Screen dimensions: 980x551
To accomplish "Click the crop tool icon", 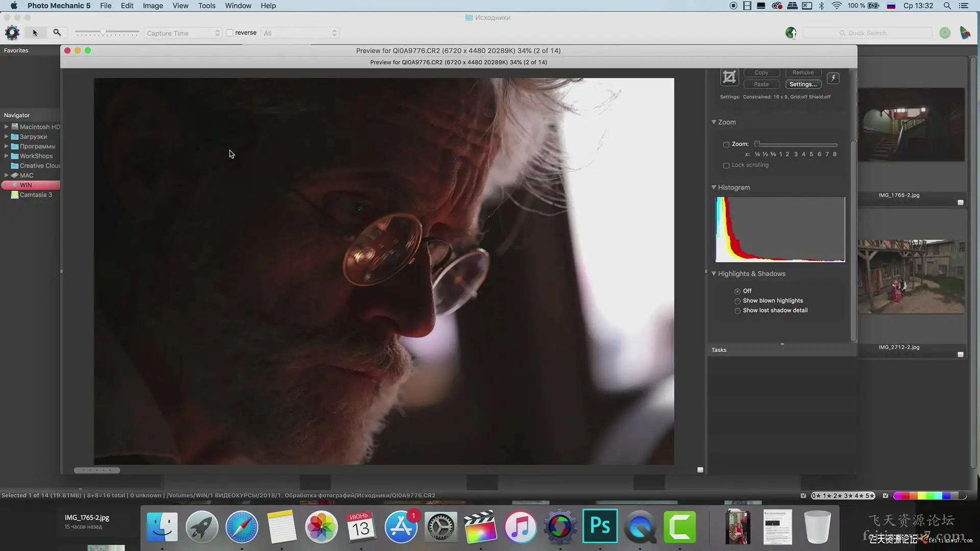I will point(729,77).
